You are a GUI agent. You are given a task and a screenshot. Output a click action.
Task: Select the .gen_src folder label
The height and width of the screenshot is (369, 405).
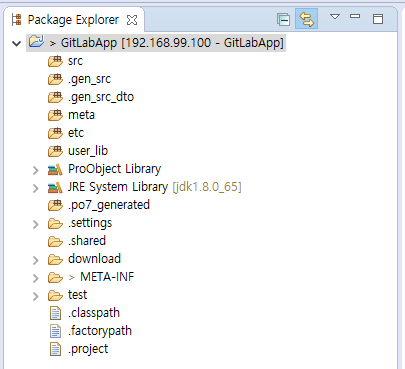coord(89,79)
